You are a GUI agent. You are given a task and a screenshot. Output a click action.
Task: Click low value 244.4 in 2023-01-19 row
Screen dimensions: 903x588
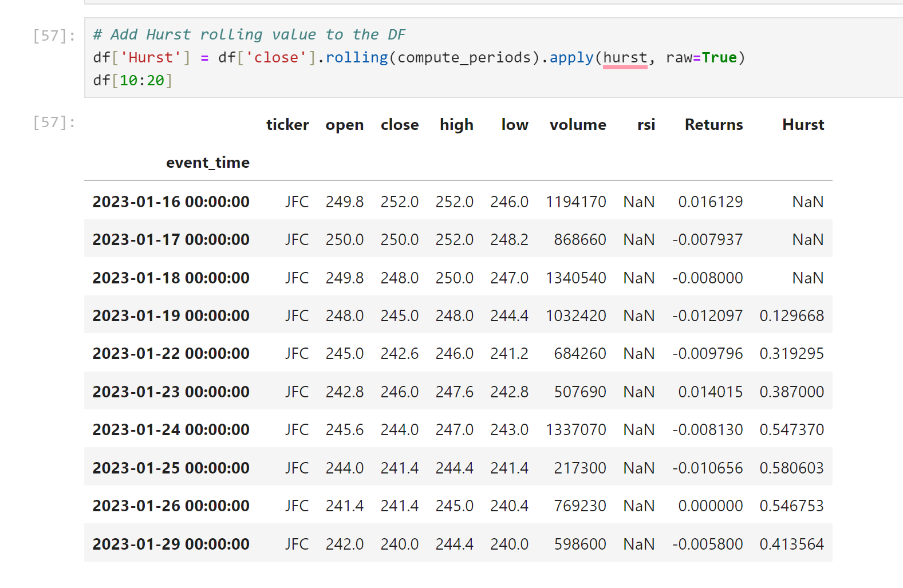[509, 315]
